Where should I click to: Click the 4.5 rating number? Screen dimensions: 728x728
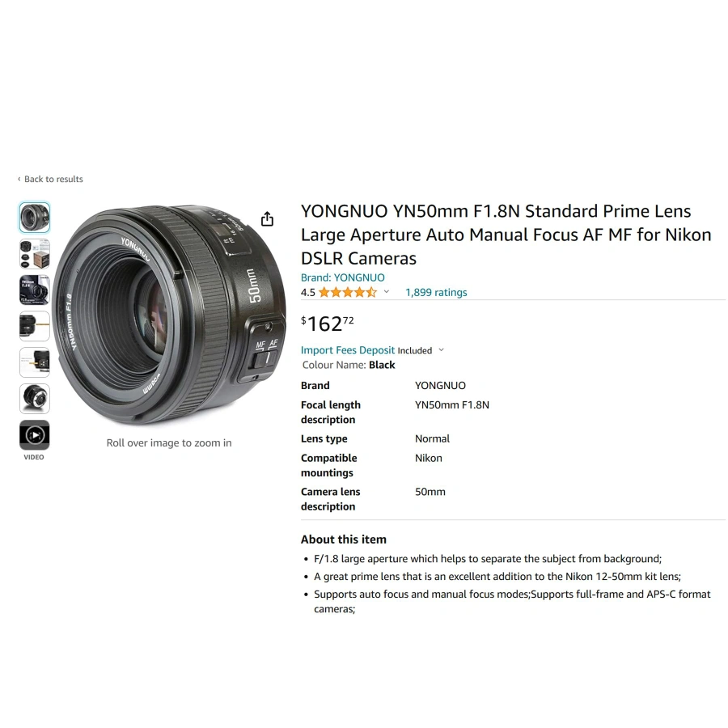(308, 293)
